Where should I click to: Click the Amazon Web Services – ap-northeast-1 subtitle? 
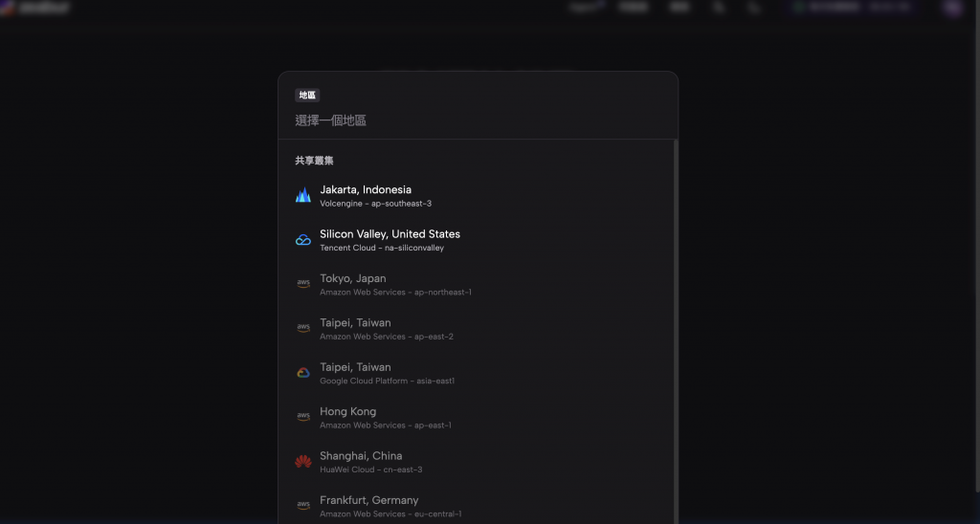(x=395, y=293)
